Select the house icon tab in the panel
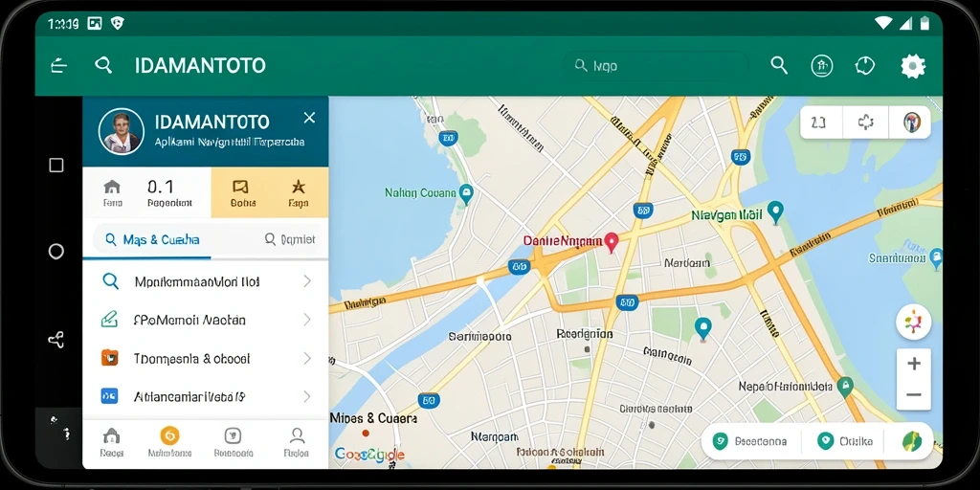The width and height of the screenshot is (980, 490). pyautogui.click(x=113, y=192)
